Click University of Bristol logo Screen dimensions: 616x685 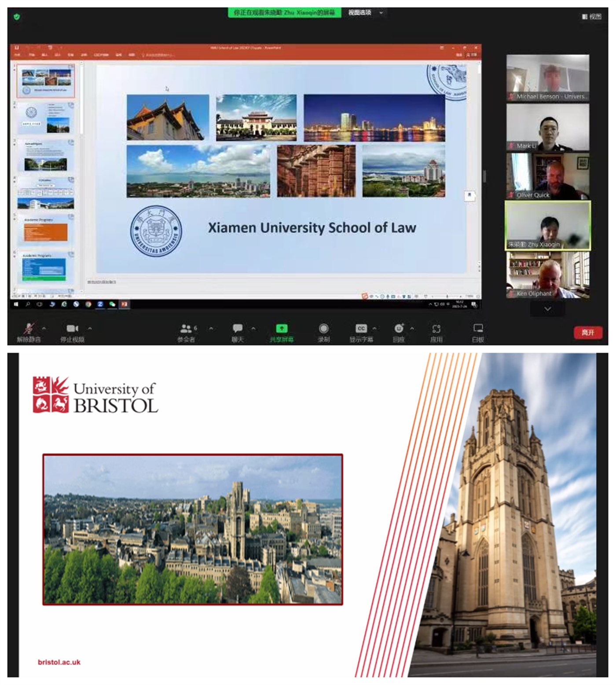[95, 395]
